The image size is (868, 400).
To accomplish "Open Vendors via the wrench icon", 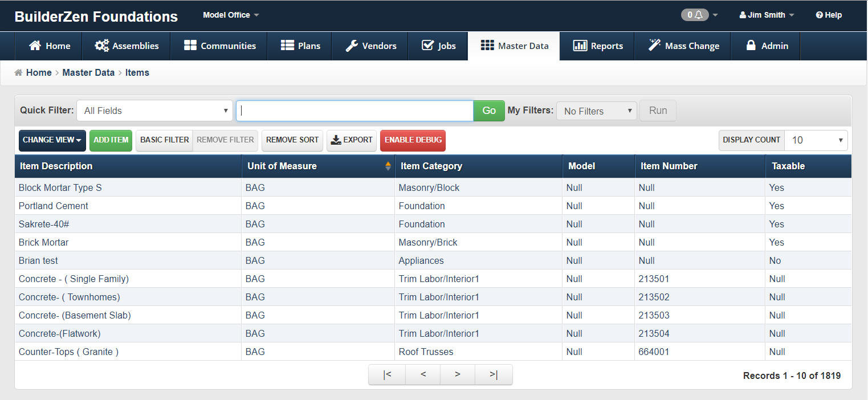I will pos(352,46).
